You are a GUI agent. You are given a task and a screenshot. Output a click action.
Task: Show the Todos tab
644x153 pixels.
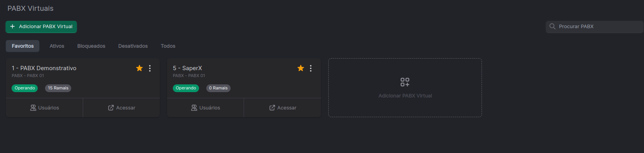pos(168,46)
